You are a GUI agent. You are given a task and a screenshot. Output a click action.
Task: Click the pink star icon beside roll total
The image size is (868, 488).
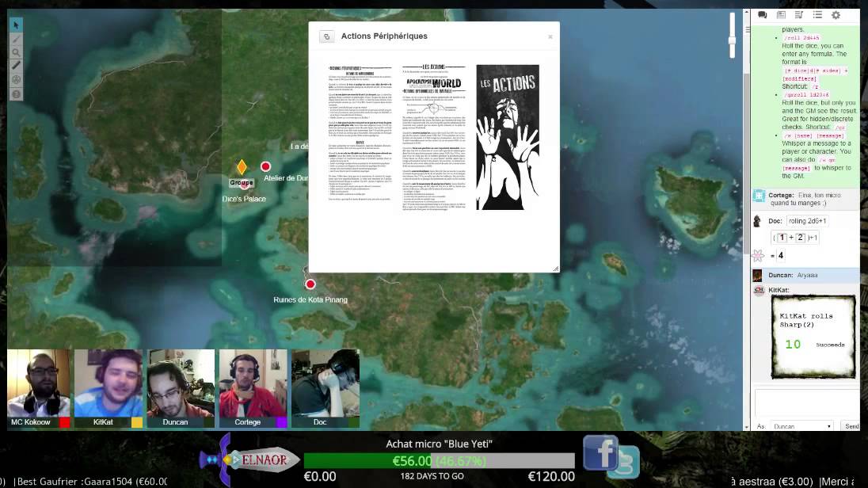pos(758,255)
